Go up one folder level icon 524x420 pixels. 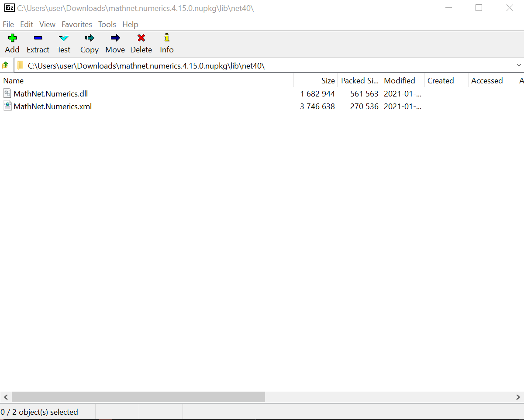(x=5, y=65)
